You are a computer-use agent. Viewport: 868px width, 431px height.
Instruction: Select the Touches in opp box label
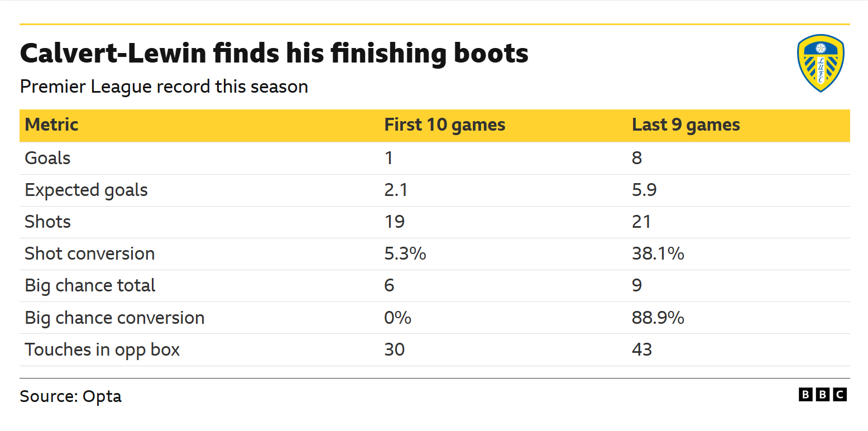click(103, 350)
